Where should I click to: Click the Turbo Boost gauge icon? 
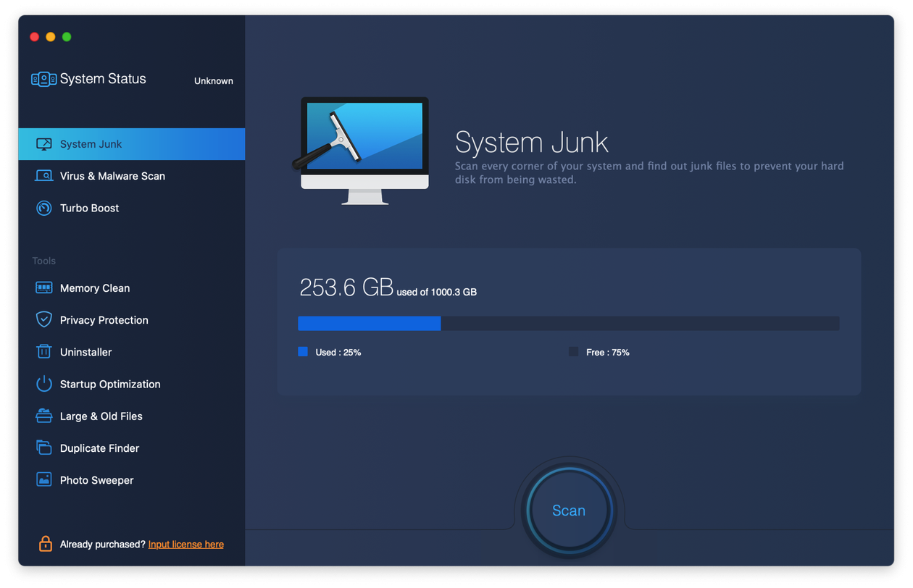pyautogui.click(x=44, y=209)
